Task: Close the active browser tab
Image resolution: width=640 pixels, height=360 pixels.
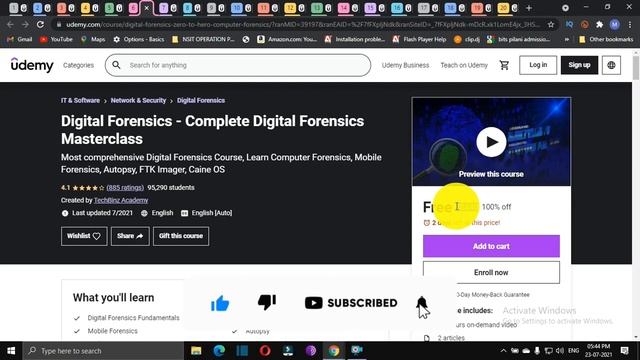Action: (146, 8)
